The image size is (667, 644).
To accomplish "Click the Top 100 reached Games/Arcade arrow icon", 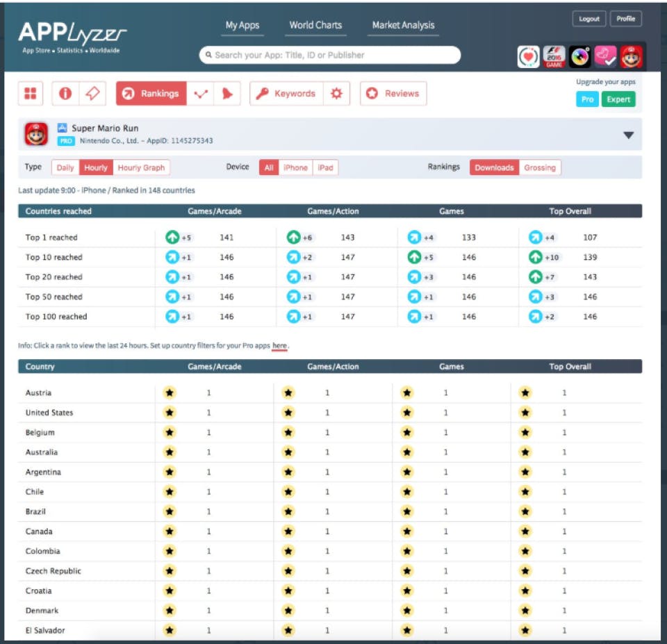I will [172, 317].
